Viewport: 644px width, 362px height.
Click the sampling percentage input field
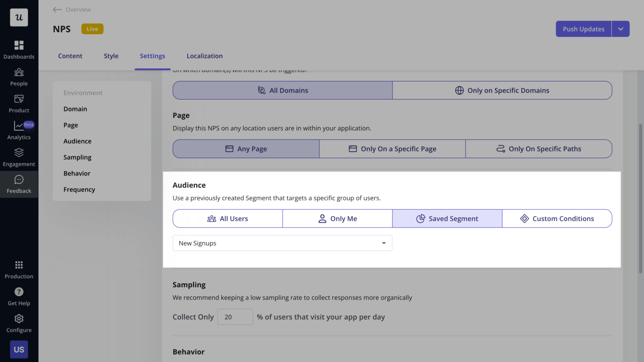click(x=235, y=317)
